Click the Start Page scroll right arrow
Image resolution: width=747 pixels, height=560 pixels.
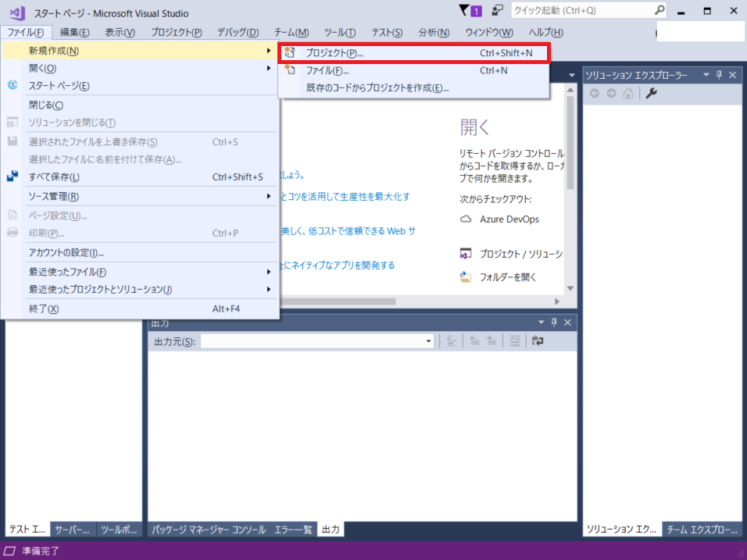(x=557, y=301)
